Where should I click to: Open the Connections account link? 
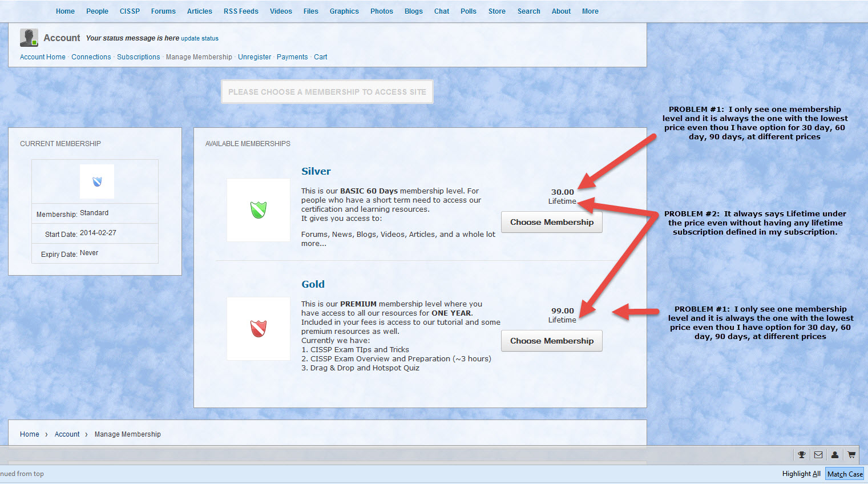pyautogui.click(x=91, y=57)
